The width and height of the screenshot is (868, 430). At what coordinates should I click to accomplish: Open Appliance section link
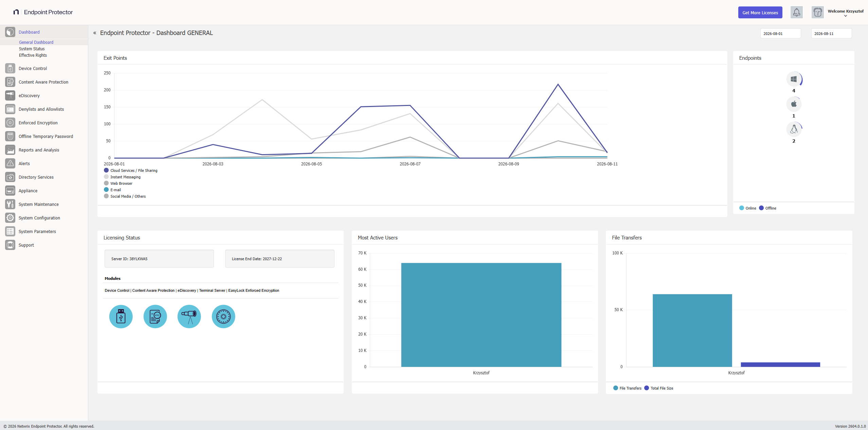(x=28, y=191)
